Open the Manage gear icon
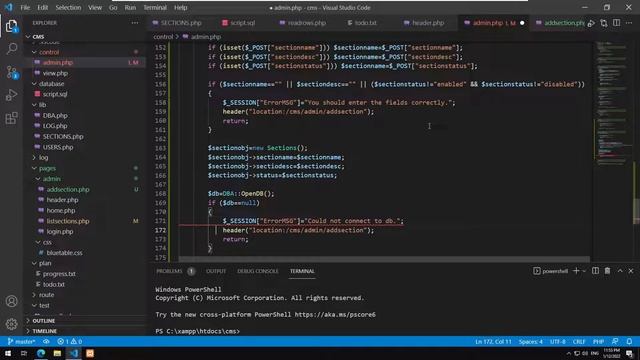 11,324
